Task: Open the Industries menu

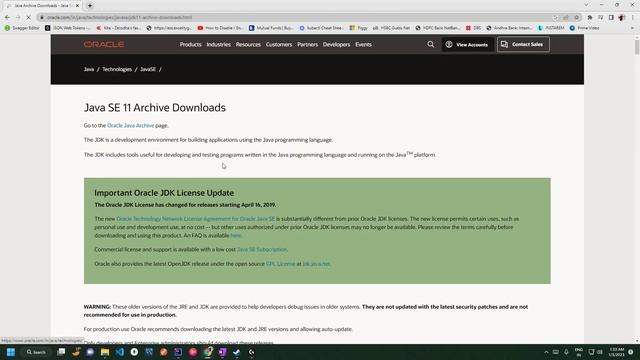Action: pos(218,44)
